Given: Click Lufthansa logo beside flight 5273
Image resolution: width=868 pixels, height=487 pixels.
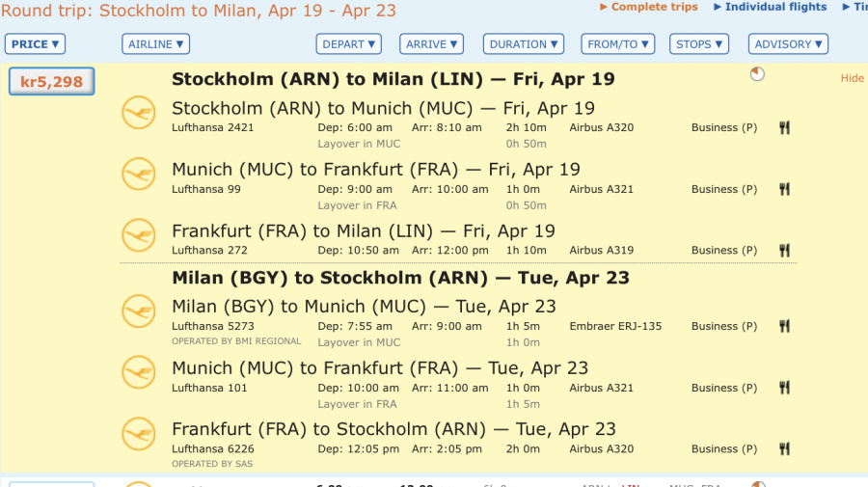Looking at the screenshot, I should tap(138, 311).
